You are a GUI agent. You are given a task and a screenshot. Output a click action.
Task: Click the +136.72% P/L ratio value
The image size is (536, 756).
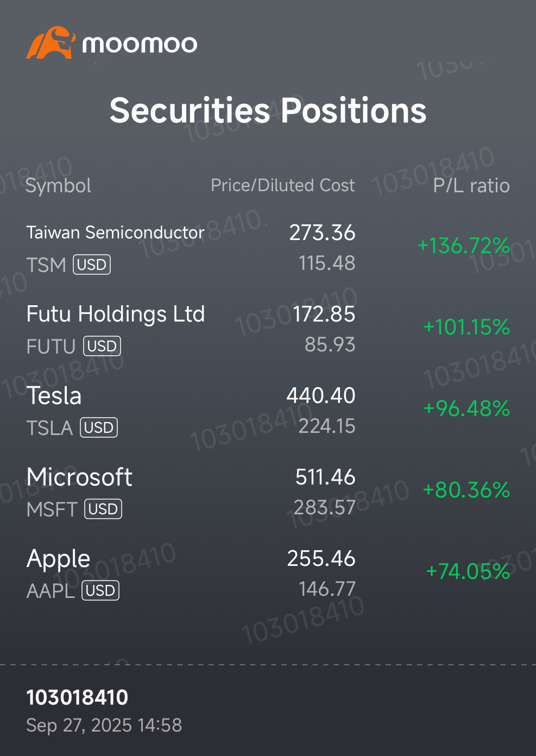(463, 246)
